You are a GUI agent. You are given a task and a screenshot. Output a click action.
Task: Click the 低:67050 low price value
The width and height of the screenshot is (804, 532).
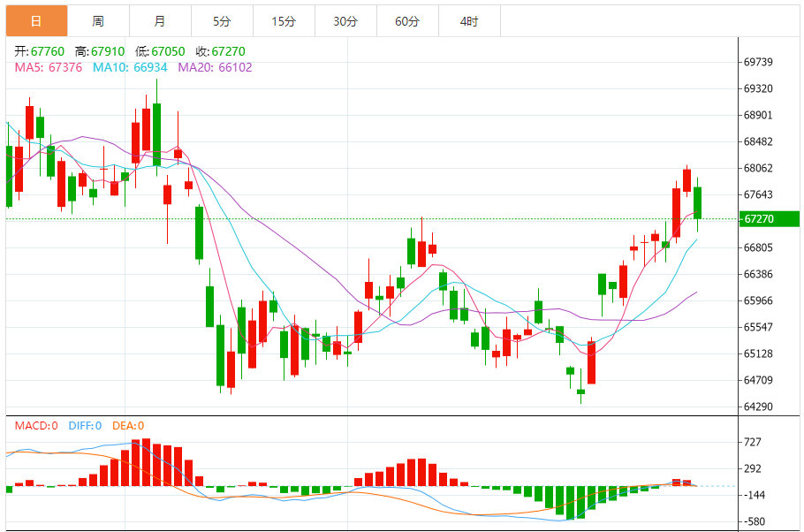pyautogui.click(x=160, y=51)
